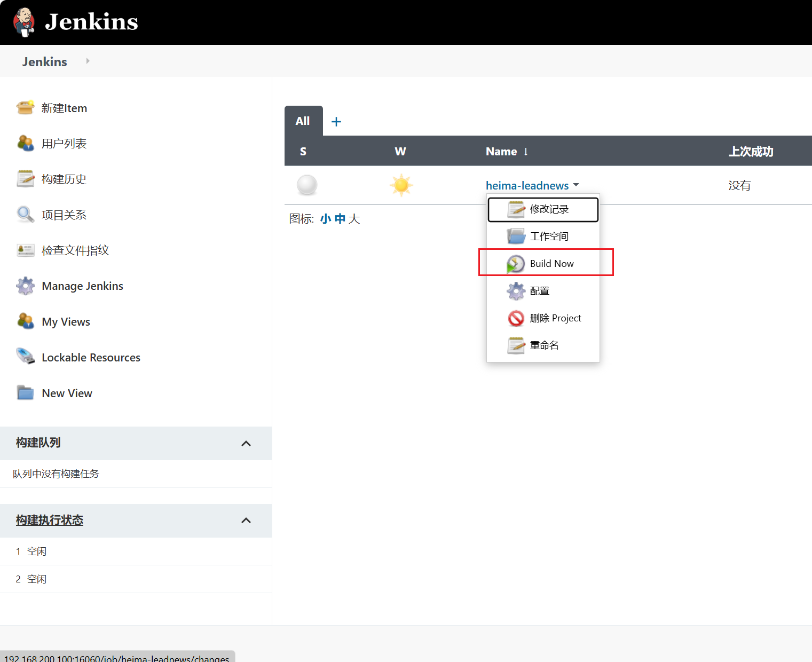Set icon size to 中
This screenshot has width=812, height=662.
[340, 219]
